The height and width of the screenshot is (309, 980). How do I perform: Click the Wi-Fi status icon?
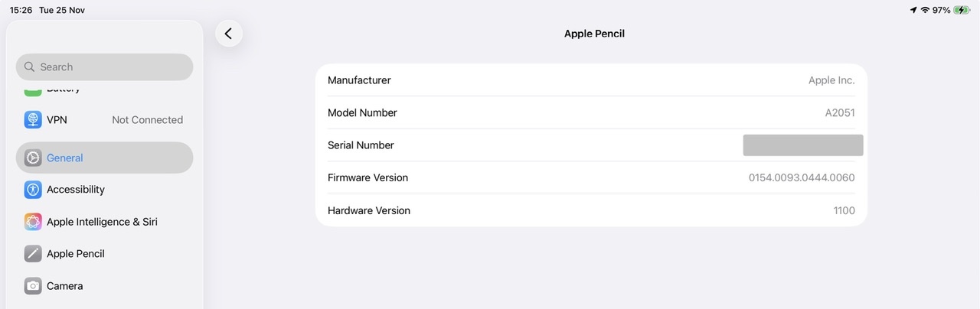(x=925, y=10)
